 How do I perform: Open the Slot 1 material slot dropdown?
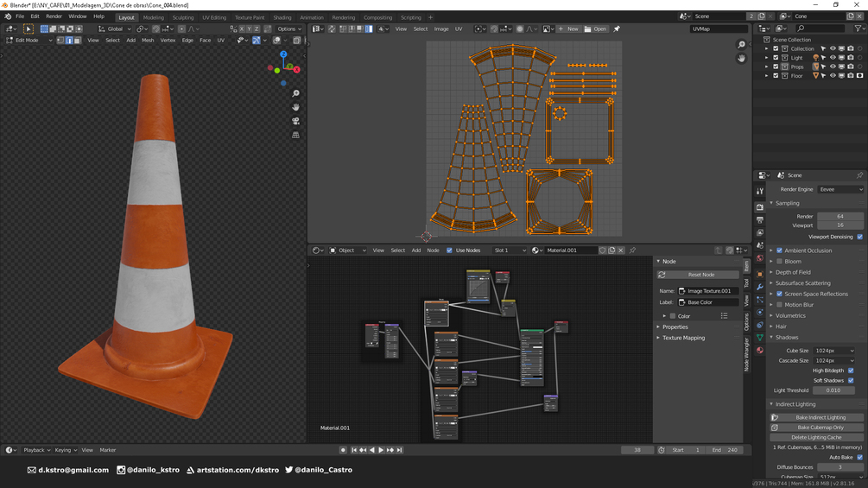(x=510, y=250)
